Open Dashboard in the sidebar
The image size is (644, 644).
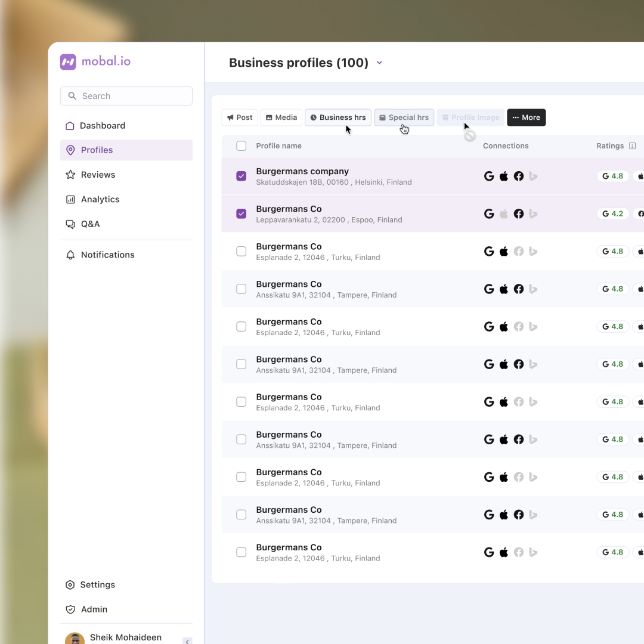pos(126,126)
